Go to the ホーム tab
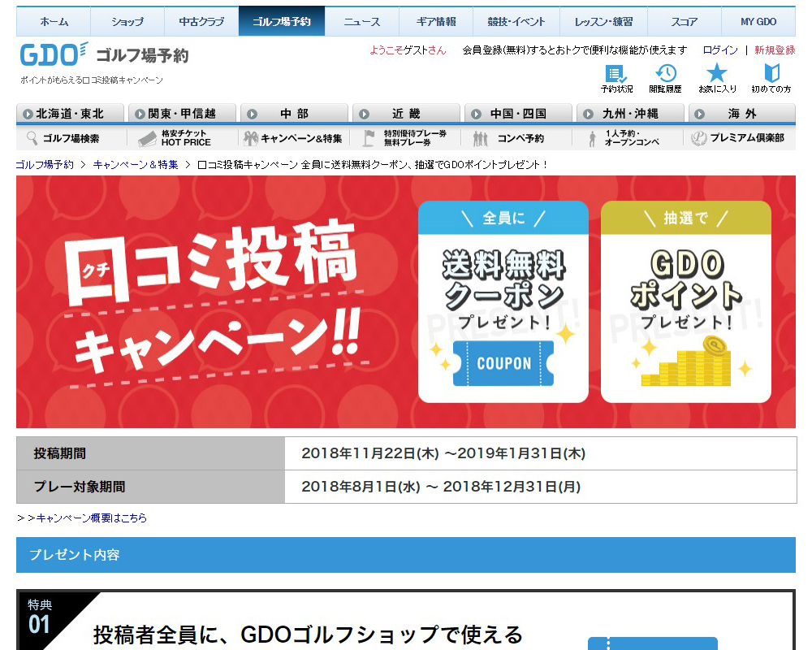The height and width of the screenshot is (650, 812). (54, 22)
